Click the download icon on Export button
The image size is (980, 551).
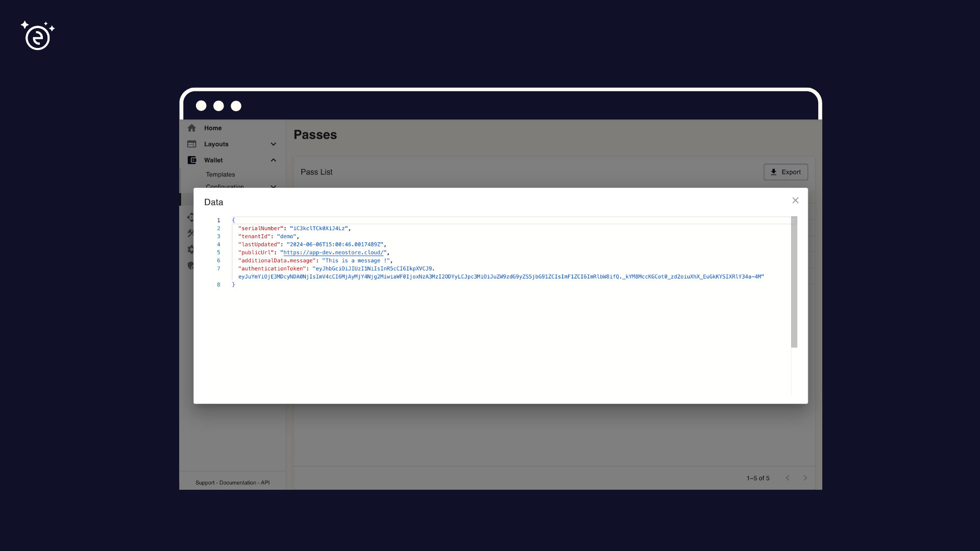(774, 172)
